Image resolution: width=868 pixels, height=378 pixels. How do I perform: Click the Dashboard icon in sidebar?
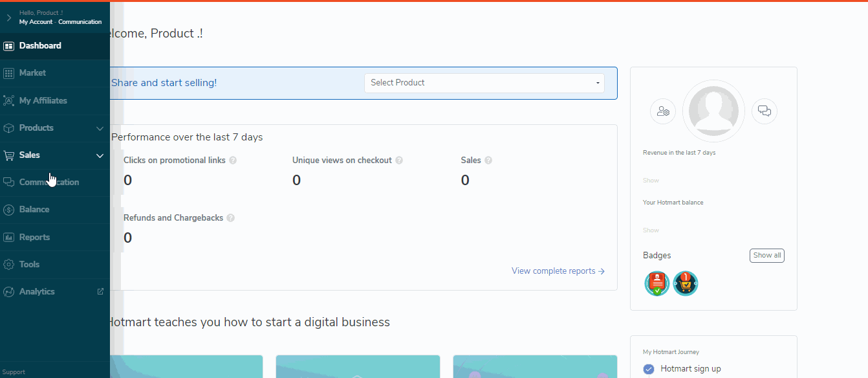pos(8,46)
